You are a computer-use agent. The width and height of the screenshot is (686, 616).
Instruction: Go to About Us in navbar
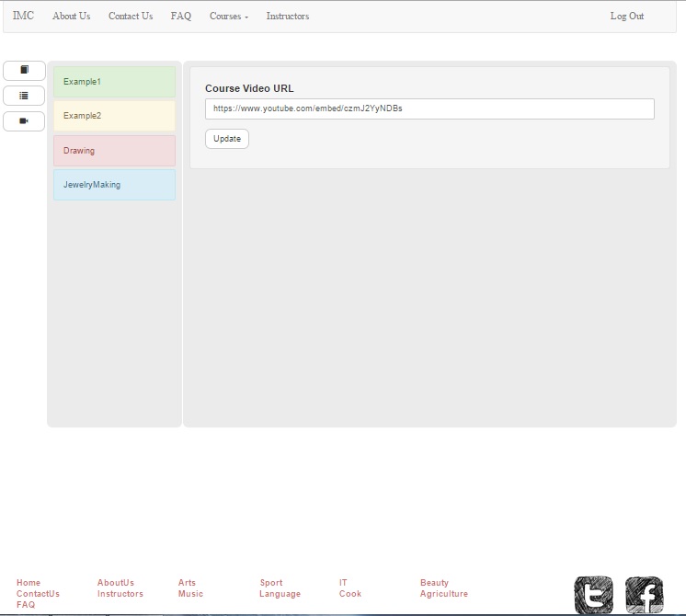[x=71, y=17]
